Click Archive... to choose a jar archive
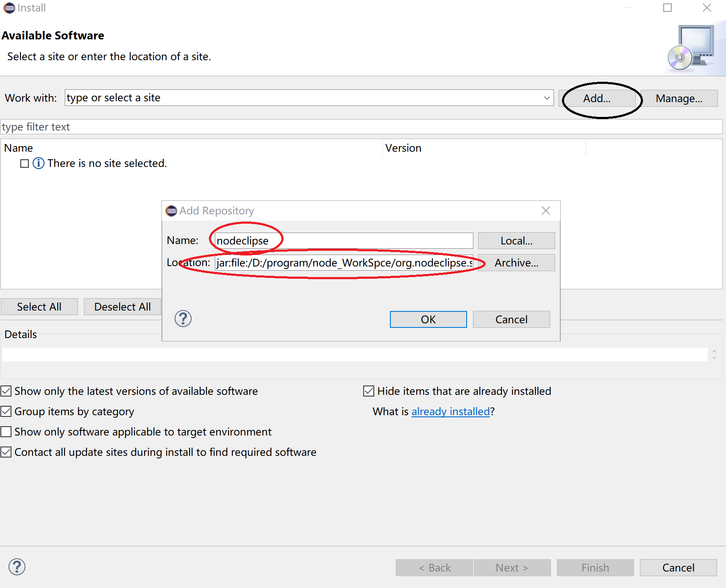 point(516,263)
